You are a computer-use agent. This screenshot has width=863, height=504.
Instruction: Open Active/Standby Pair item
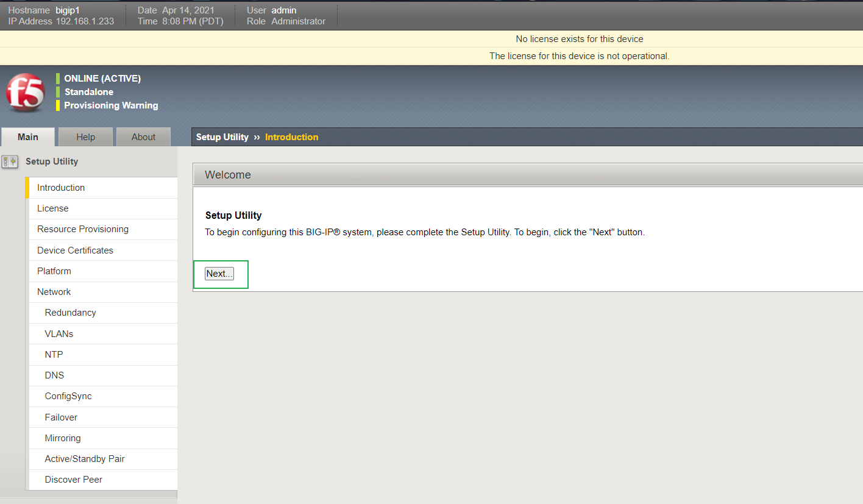point(102,459)
